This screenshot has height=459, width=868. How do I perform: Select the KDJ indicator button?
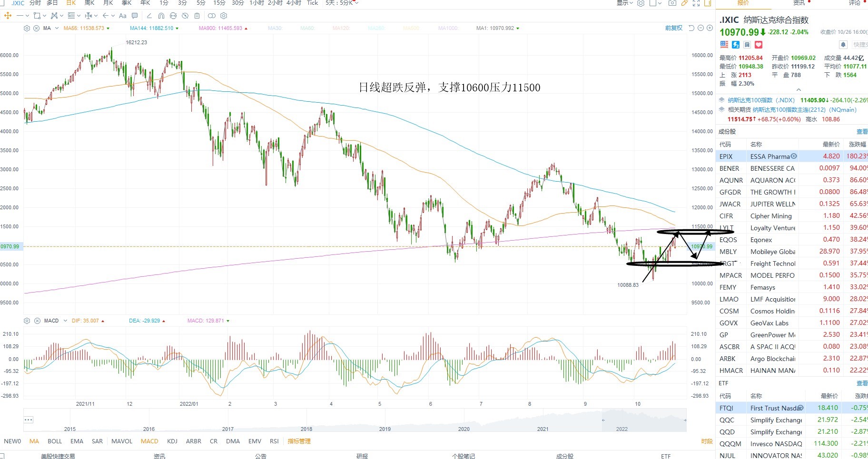172,441
